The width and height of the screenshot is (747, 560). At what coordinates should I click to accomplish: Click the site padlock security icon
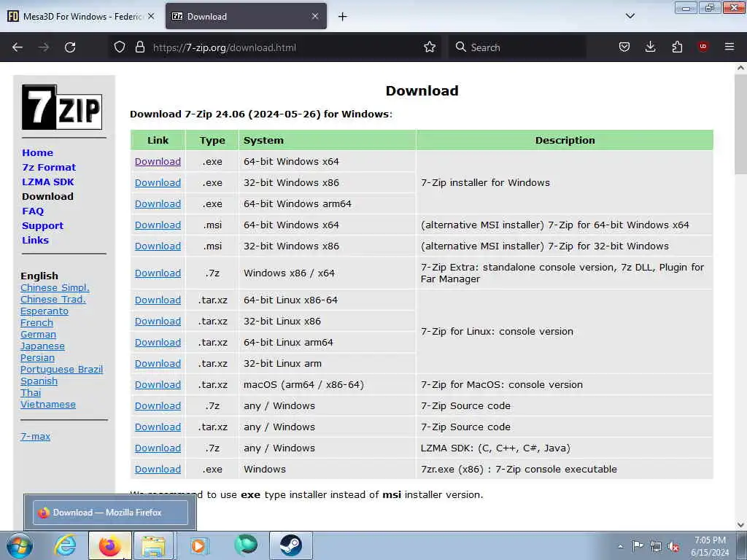click(139, 47)
